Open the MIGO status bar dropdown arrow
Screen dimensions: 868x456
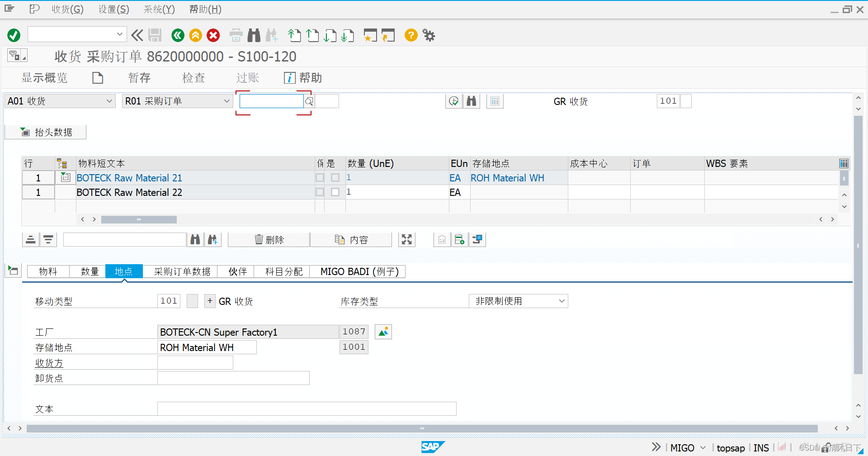point(703,448)
